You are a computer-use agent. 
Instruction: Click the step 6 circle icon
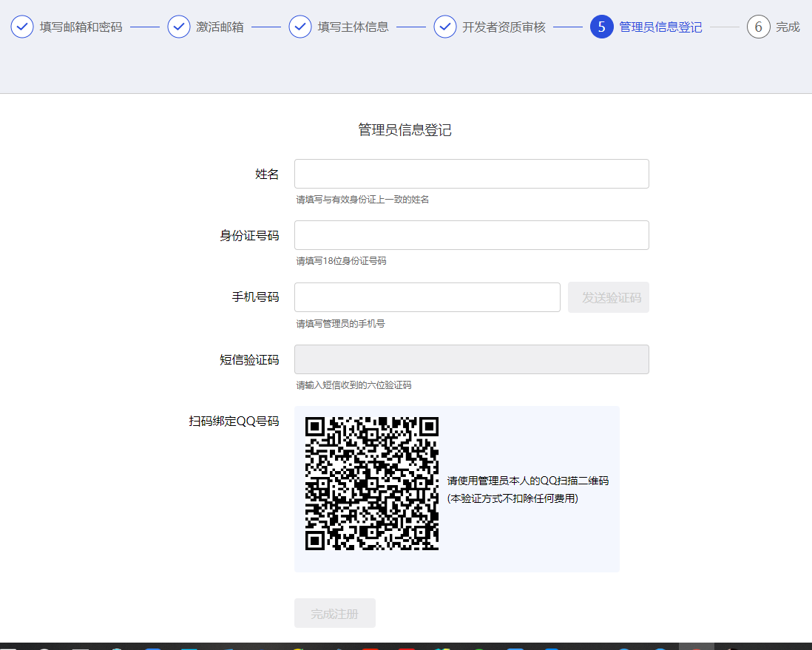[758, 27]
